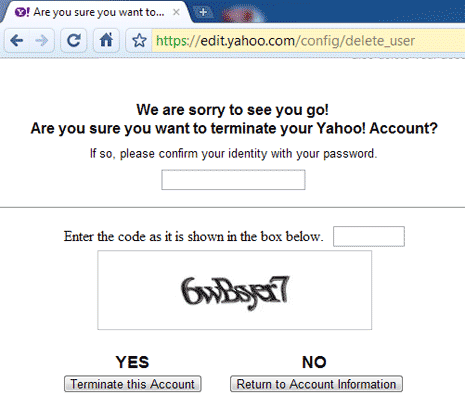This screenshot has height=407, width=465.
Task: Click the distorted captcha code image
Action: [235, 290]
